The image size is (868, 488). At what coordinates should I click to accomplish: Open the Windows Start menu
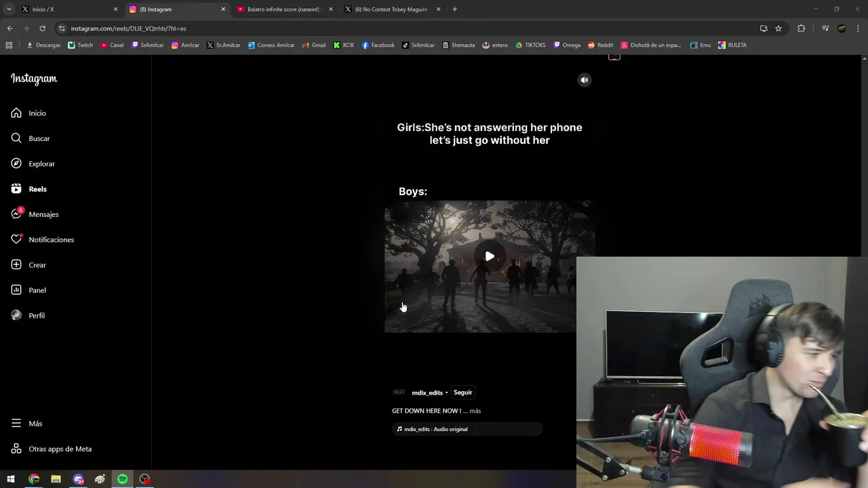click(x=11, y=479)
